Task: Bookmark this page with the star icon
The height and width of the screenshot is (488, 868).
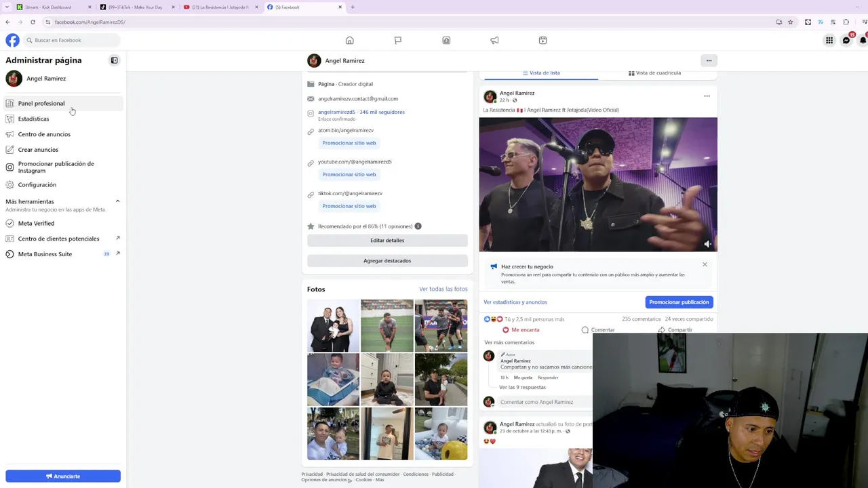Action: (791, 22)
